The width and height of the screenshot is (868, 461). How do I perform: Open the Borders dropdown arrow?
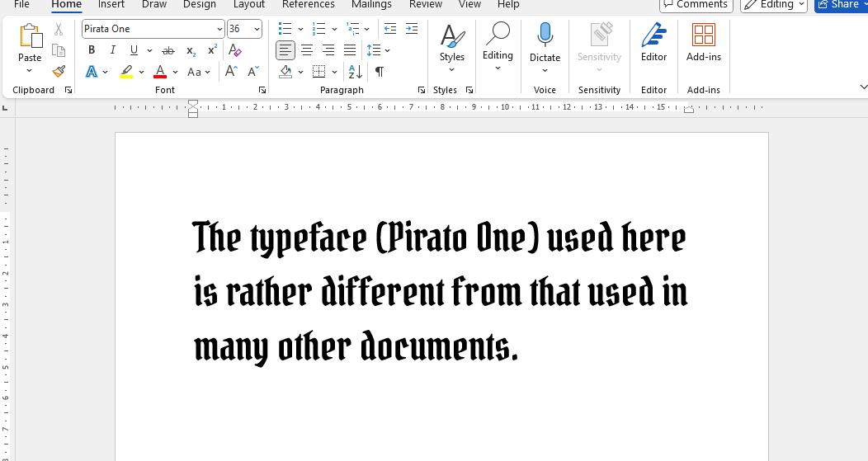pos(334,72)
